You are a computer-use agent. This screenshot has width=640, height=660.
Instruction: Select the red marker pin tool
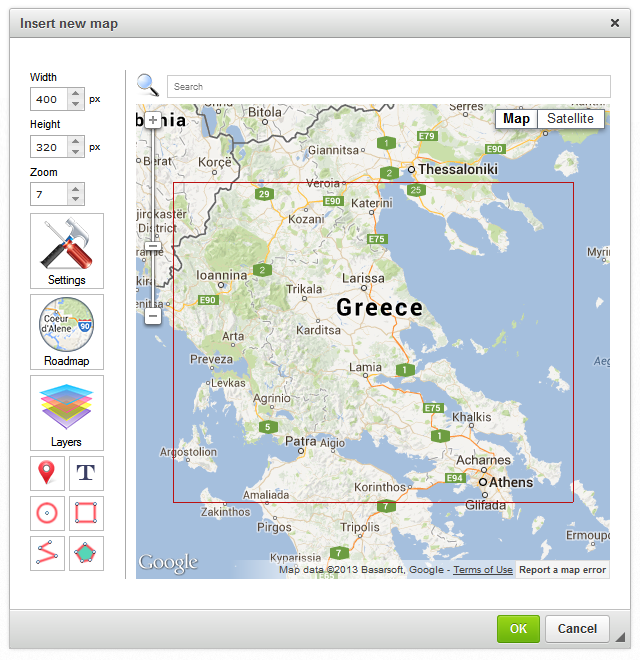(x=48, y=473)
